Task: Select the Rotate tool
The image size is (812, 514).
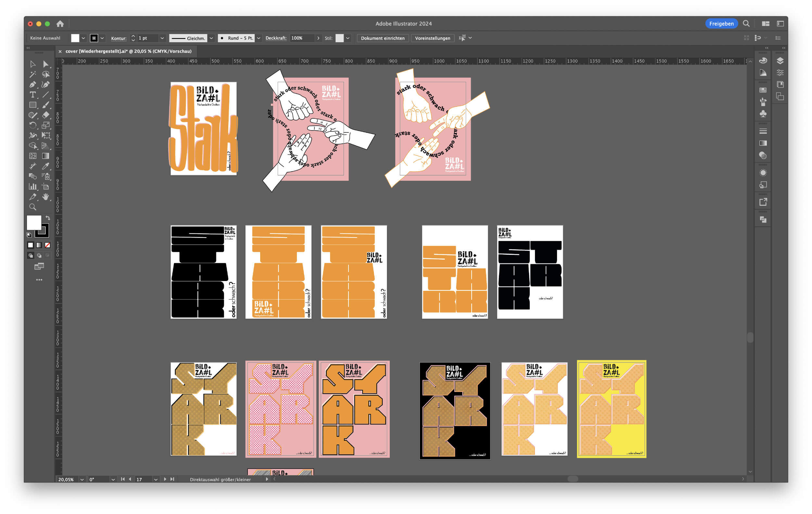Action: [x=33, y=125]
